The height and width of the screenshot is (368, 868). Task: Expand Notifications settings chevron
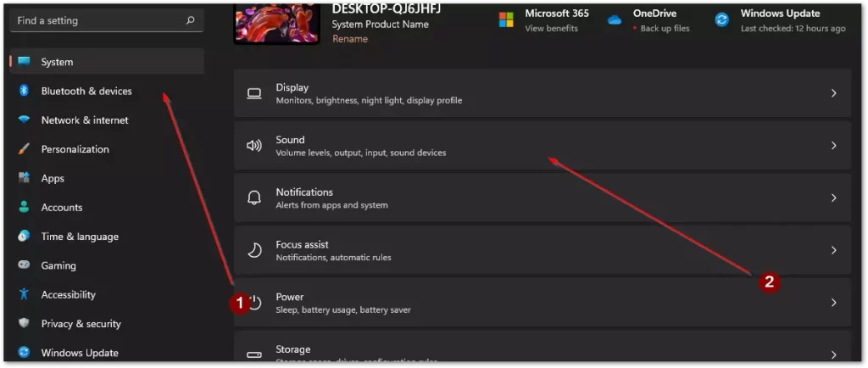click(x=834, y=198)
